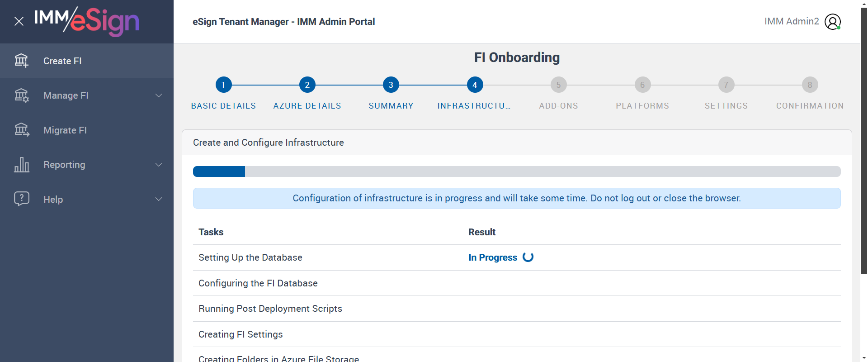Open the Migrate FI menu item
The height and width of the screenshot is (362, 868).
click(65, 130)
